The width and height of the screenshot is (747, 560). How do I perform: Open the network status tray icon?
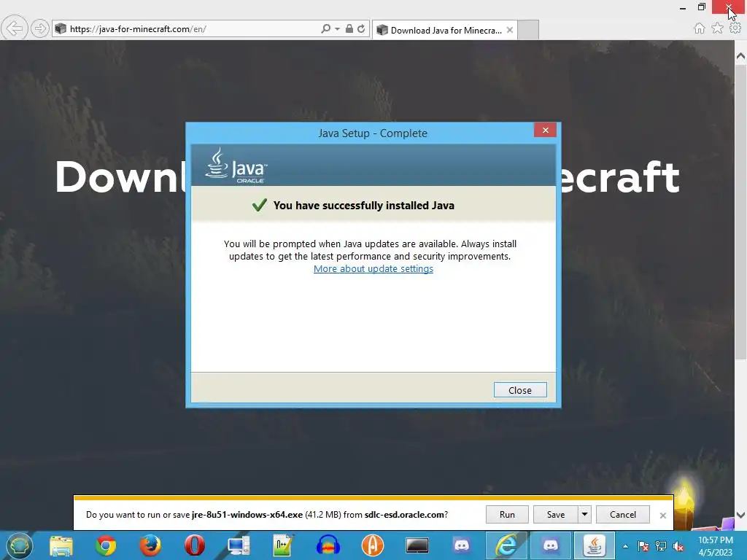[x=661, y=546]
